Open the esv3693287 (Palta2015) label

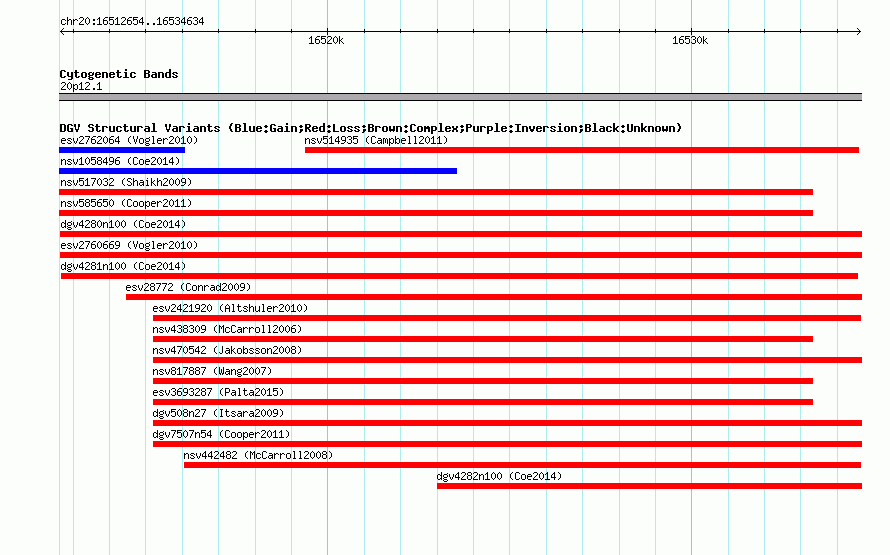218,392
